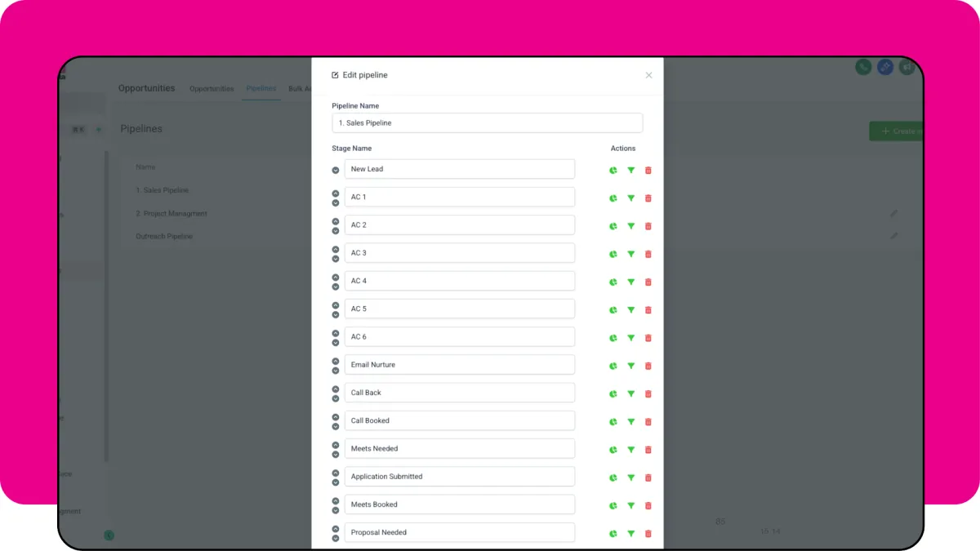980x551 pixels.
Task: Delete the Application Submitted stage
Action: (x=648, y=478)
